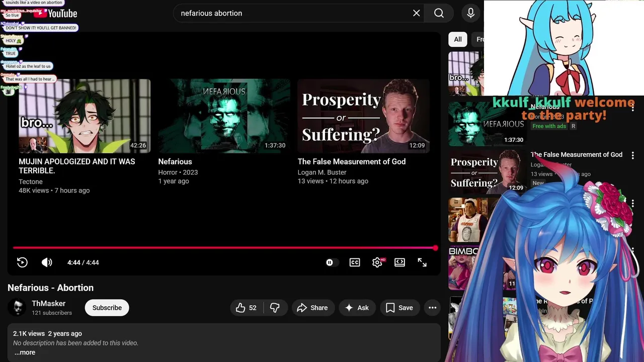The height and width of the screenshot is (362, 644).
Task: Click the '121 subscribers' text
Action: [x=52, y=313]
